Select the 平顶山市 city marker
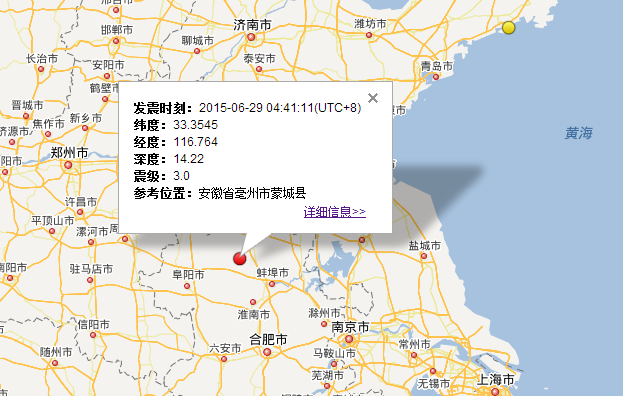The height and width of the screenshot is (396, 623). (x=52, y=231)
